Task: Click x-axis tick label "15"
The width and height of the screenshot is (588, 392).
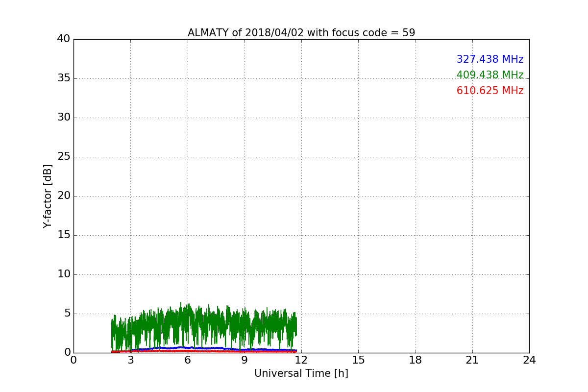Action: [x=358, y=360]
